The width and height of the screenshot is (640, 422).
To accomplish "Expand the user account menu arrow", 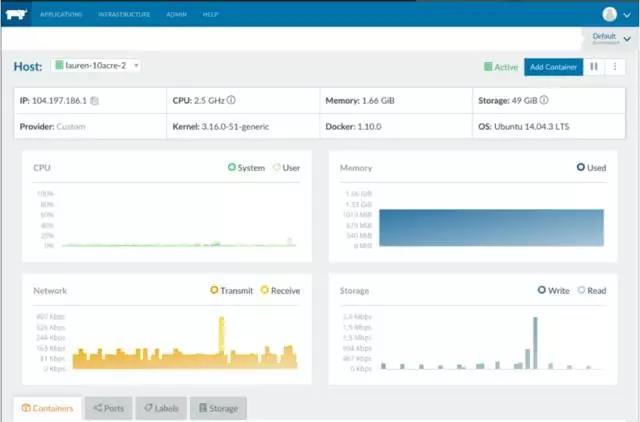I will coord(626,14).
